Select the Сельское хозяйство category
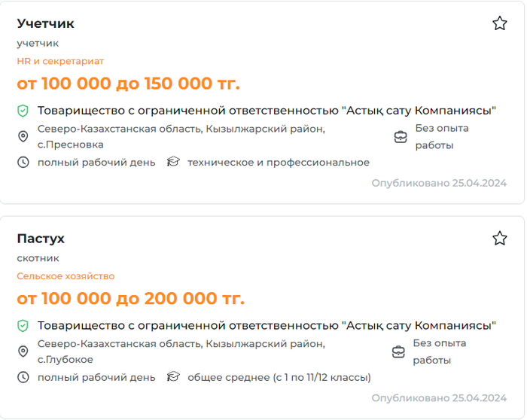The width and height of the screenshot is (527, 420). pos(65,276)
